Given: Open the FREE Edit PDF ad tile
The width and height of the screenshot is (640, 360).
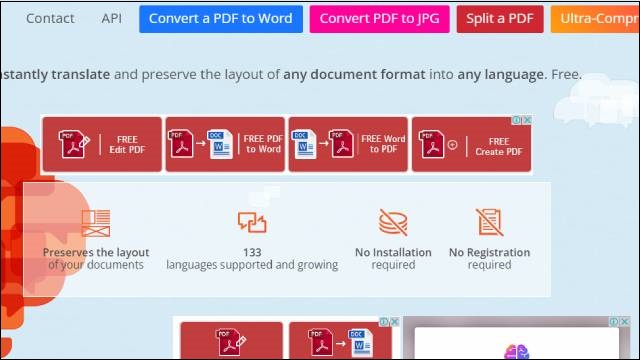Looking at the screenshot, I should [x=102, y=144].
